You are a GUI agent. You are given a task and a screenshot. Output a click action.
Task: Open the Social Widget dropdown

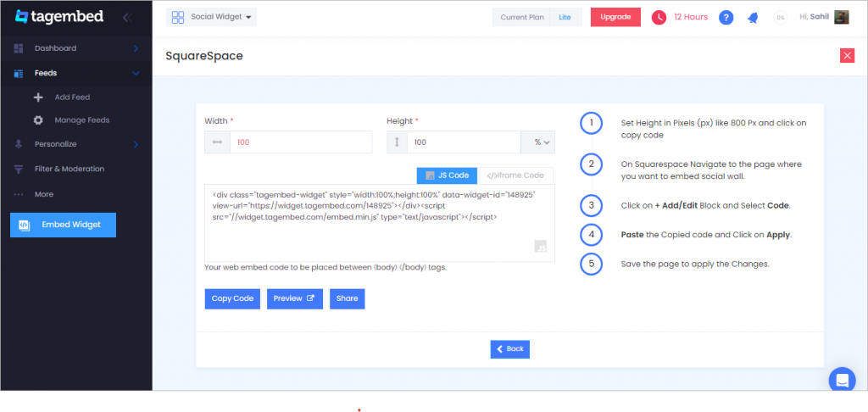(211, 17)
